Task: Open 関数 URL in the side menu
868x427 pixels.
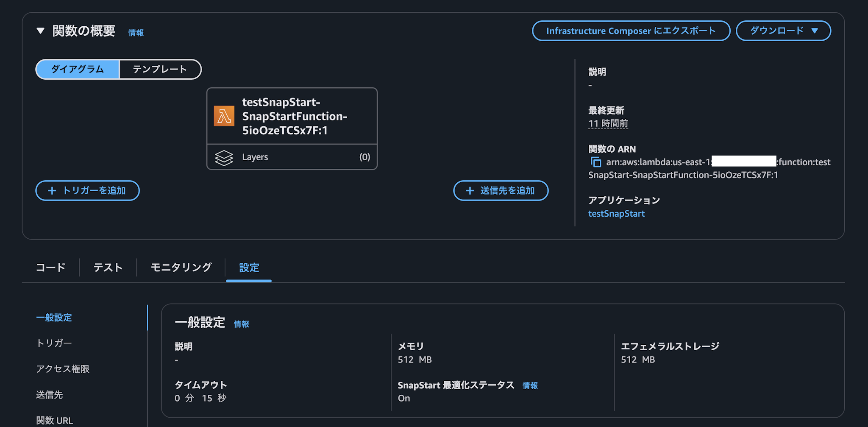Action: point(55,421)
